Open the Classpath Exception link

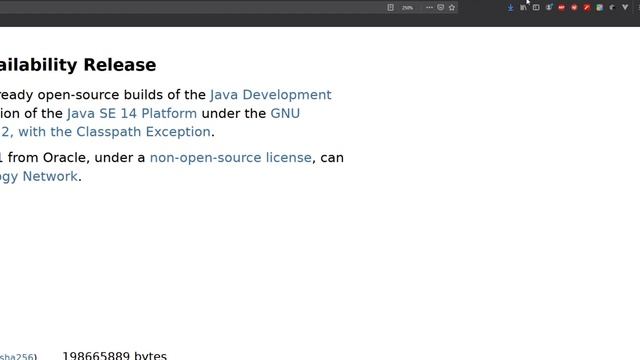tap(105, 132)
